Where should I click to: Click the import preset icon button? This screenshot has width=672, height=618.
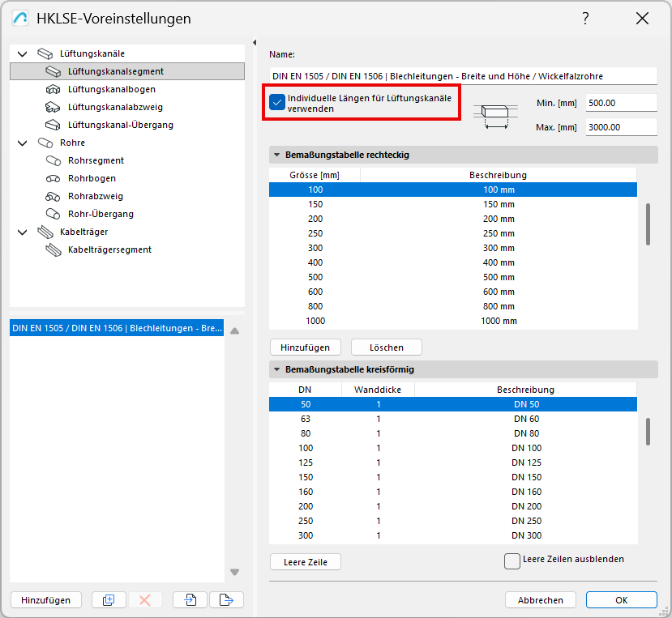pos(190,600)
